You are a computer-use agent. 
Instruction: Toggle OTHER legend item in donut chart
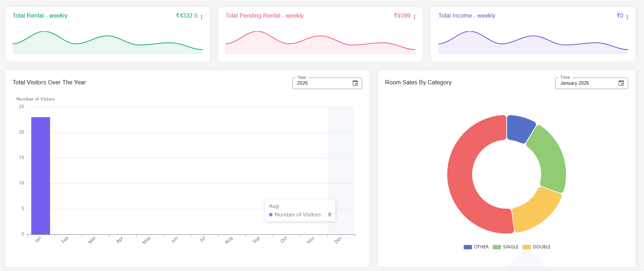pyautogui.click(x=476, y=247)
